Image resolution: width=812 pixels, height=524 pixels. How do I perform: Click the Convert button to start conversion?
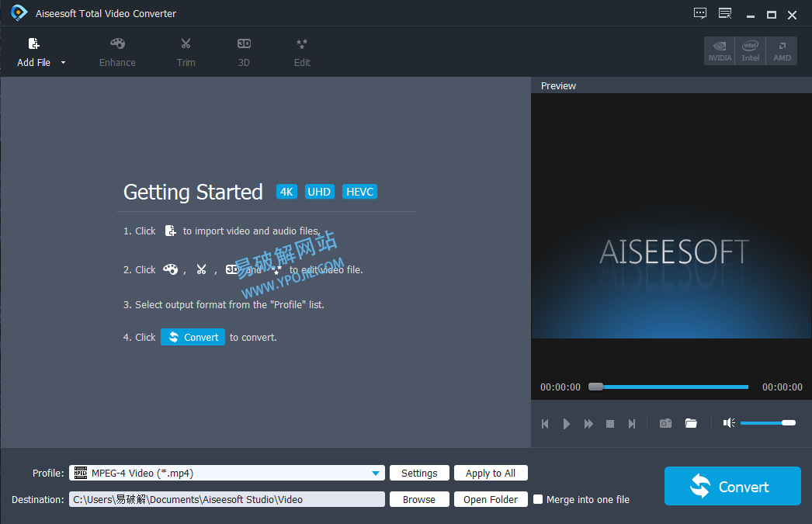732,486
